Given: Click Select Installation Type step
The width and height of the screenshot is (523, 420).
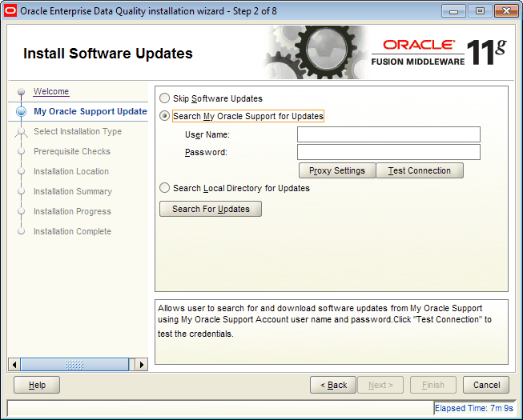Looking at the screenshot, I should coord(78,131).
